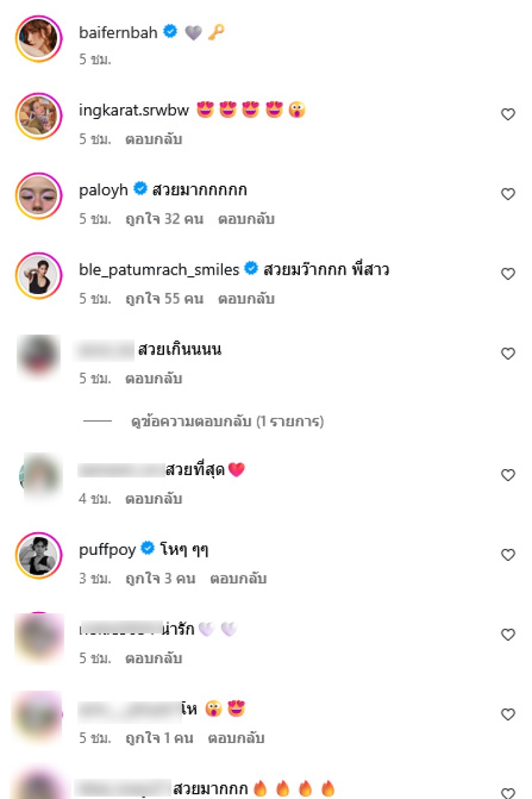This screenshot has width=532, height=799.
Task: Visit ble_patumrach_smiles profile via username
Action: point(159,270)
